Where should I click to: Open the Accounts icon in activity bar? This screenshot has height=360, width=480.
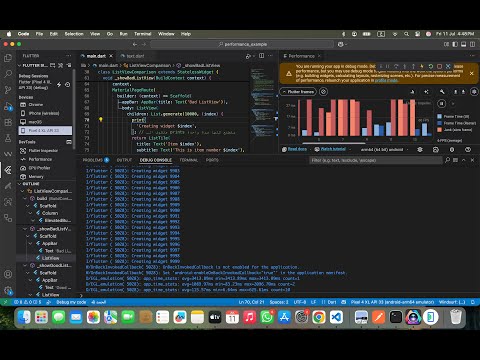[x=8, y=274]
